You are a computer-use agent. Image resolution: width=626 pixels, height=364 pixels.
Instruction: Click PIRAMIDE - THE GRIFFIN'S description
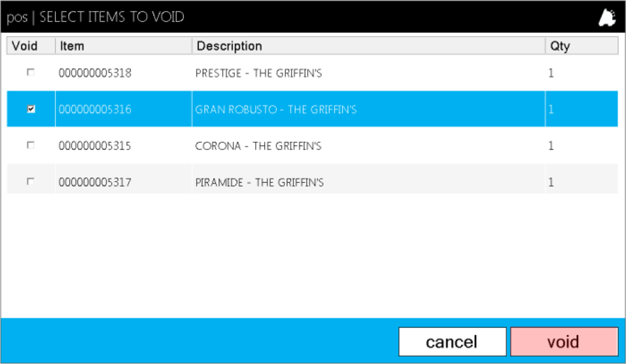click(260, 182)
